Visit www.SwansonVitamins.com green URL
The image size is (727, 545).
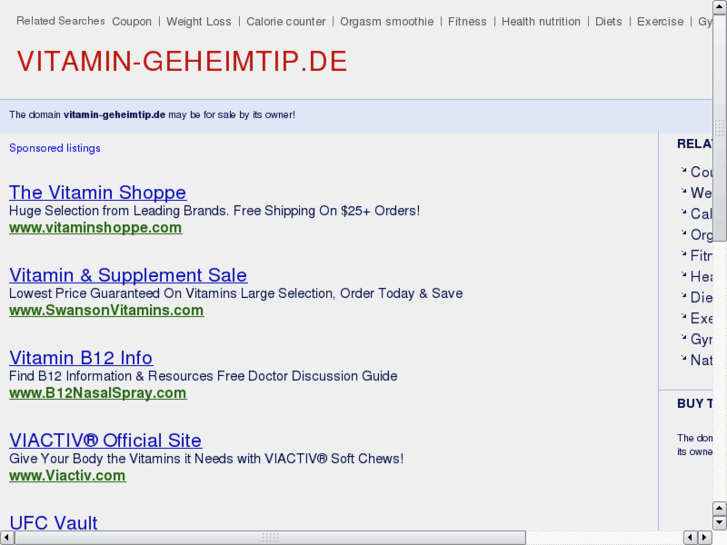click(106, 310)
